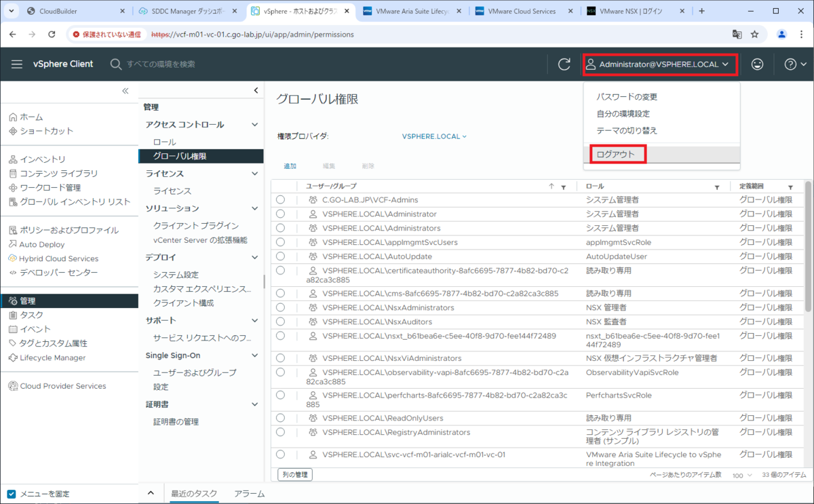Viewport: 814px width, 504px height.
Task: Collapse サポート section chevron
Action: pyautogui.click(x=255, y=320)
